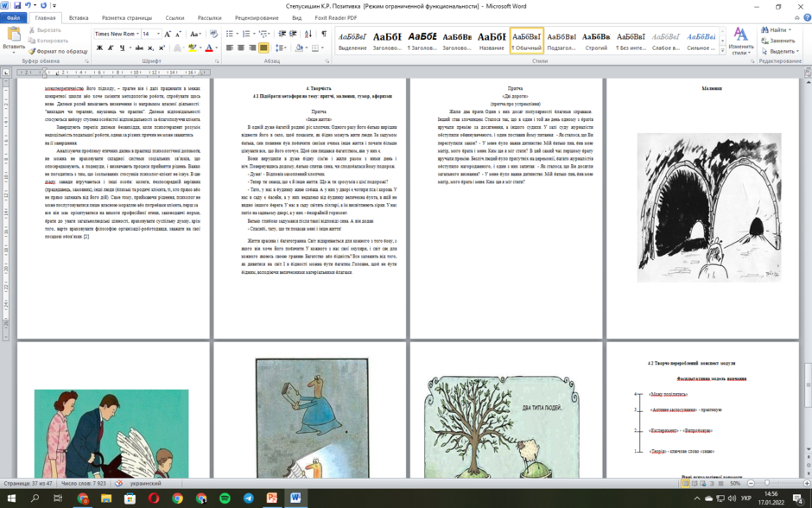Increase font size with the grow font icon
812x508 pixels.
coord(168,35)
